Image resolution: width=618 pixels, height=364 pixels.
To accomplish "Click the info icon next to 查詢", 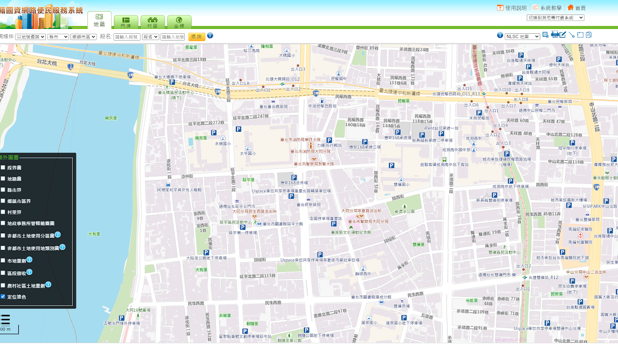I will pyautogui.click(x=210, y=35).
